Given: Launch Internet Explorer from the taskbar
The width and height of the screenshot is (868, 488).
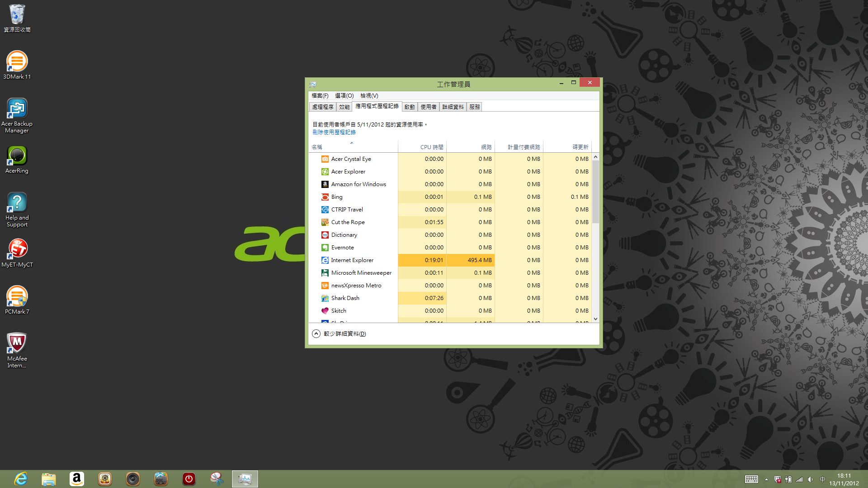Looking at the screenshot, I should click(21, 479).
